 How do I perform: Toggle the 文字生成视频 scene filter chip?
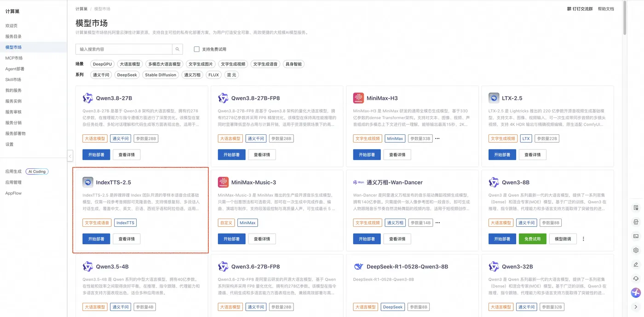click(x=233, y=64)
